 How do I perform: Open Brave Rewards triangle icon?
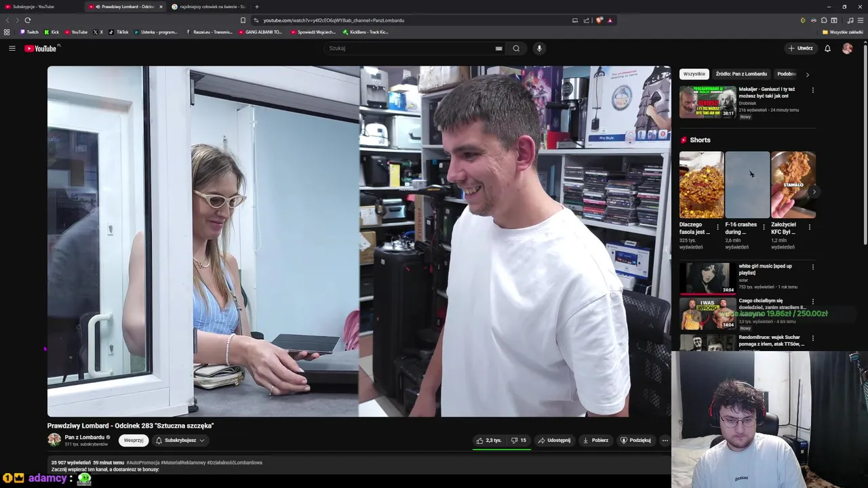(610, 20)
